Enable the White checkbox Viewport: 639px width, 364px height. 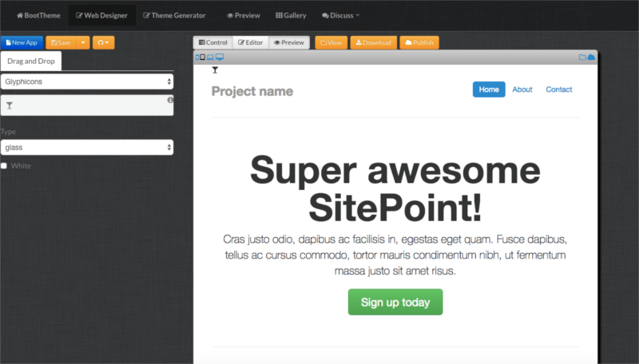point(4,166)
